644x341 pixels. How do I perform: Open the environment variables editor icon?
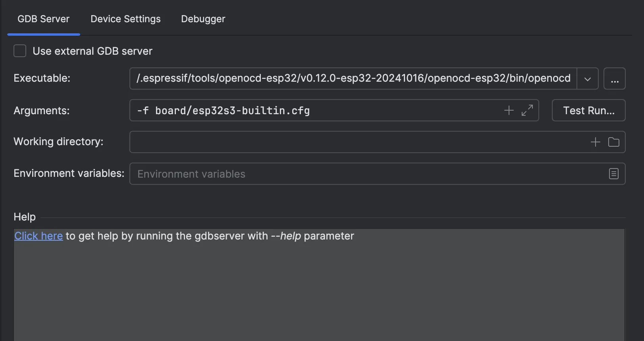click(x=613, y=174)
